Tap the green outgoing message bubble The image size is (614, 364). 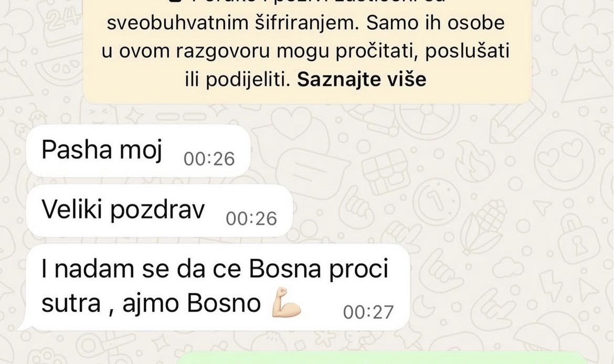point(384,358)
